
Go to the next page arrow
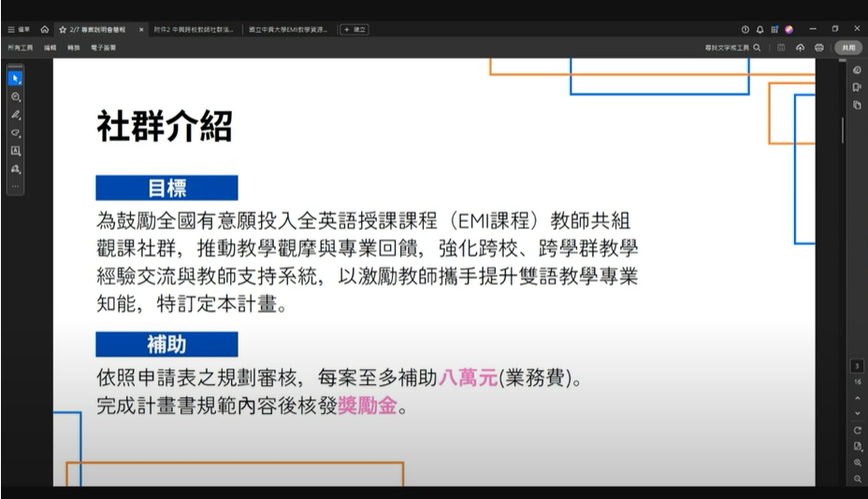pyautogui.click(x=857, y=413)
